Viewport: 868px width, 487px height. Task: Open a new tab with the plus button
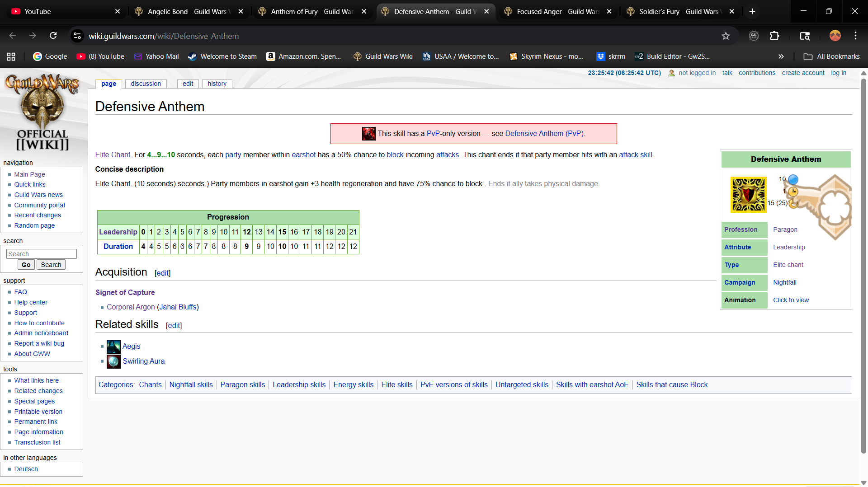(752, 11)
